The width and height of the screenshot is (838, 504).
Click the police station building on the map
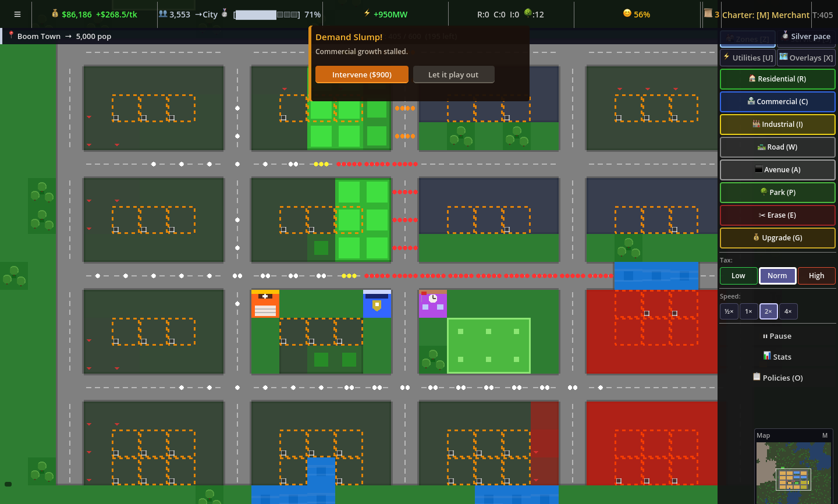click(377, 304)
